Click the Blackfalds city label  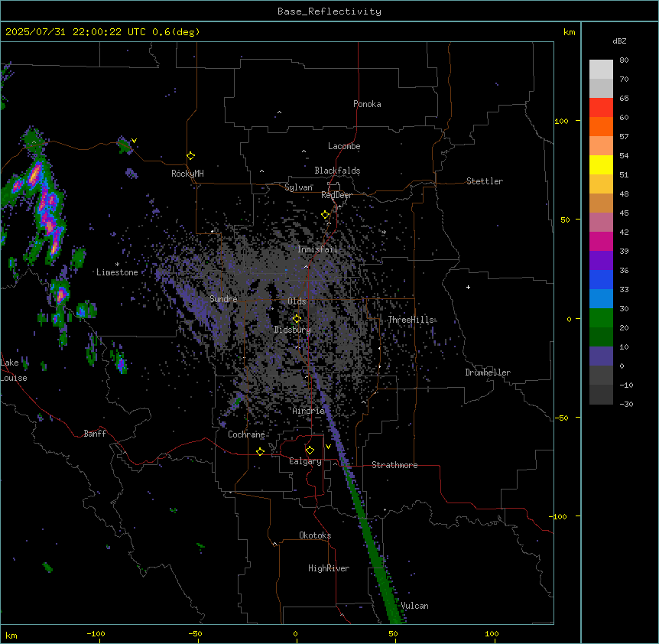coord(337,171)
